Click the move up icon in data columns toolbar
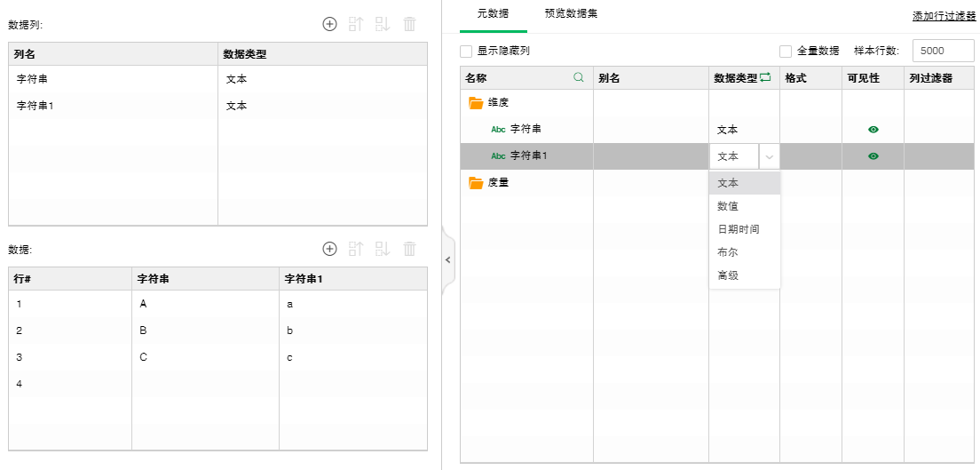 tap(356, 24)
